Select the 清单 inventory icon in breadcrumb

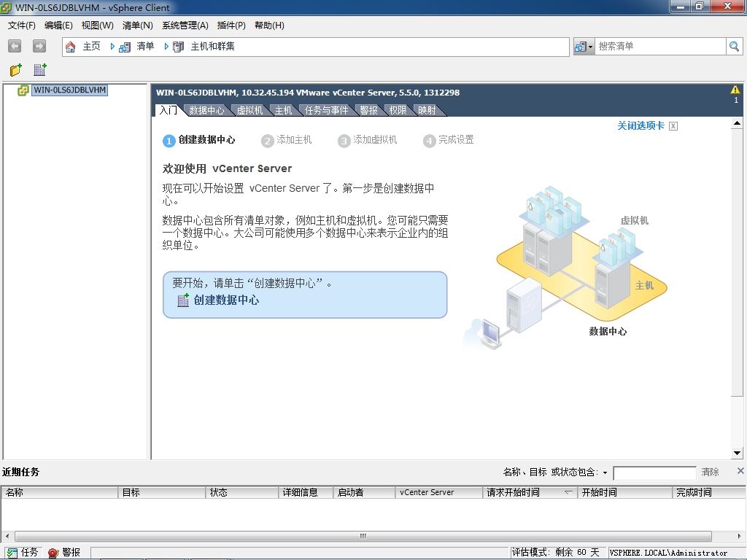125,47
